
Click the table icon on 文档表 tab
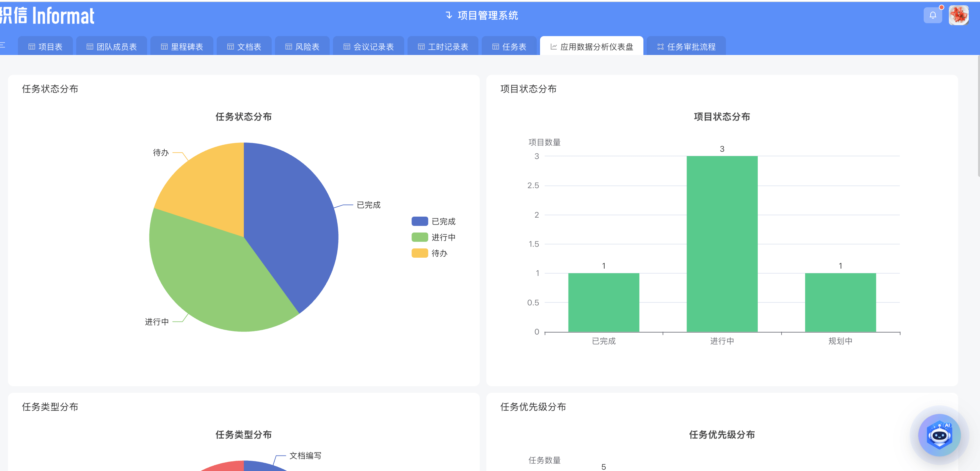point(230,47)
